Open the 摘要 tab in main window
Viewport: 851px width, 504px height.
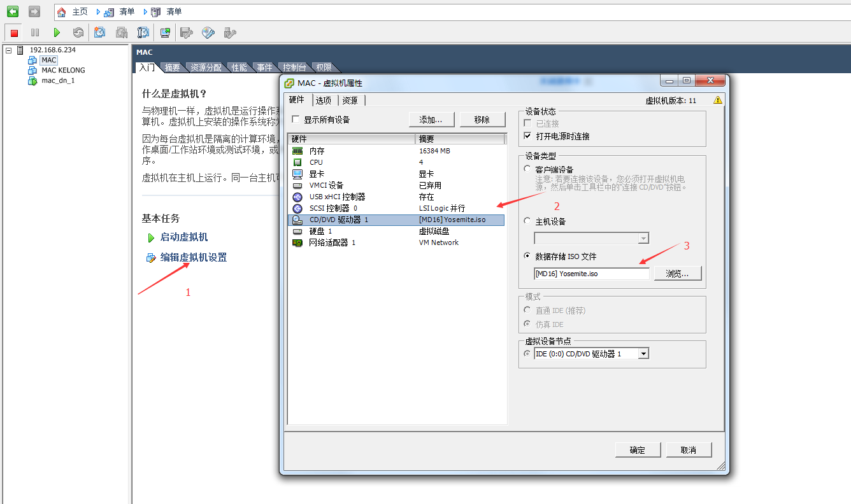tap(172, 67)
